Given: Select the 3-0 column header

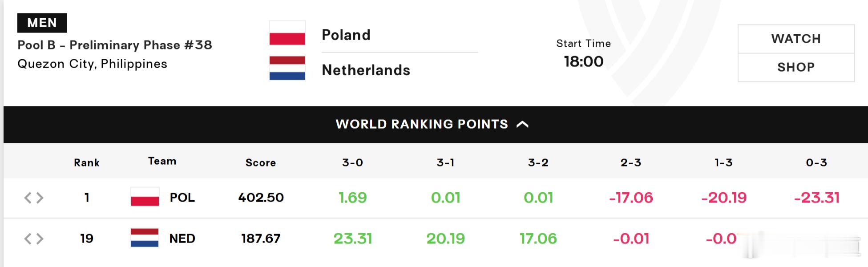Looking at the screenshot, I should [x=352, y=162].
